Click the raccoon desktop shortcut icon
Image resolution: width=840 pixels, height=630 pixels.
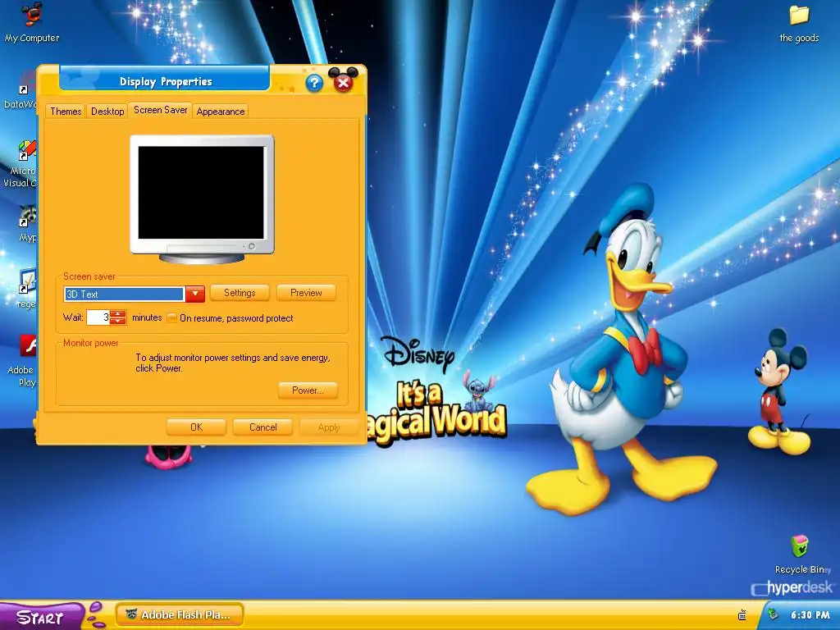pos(28,216)
